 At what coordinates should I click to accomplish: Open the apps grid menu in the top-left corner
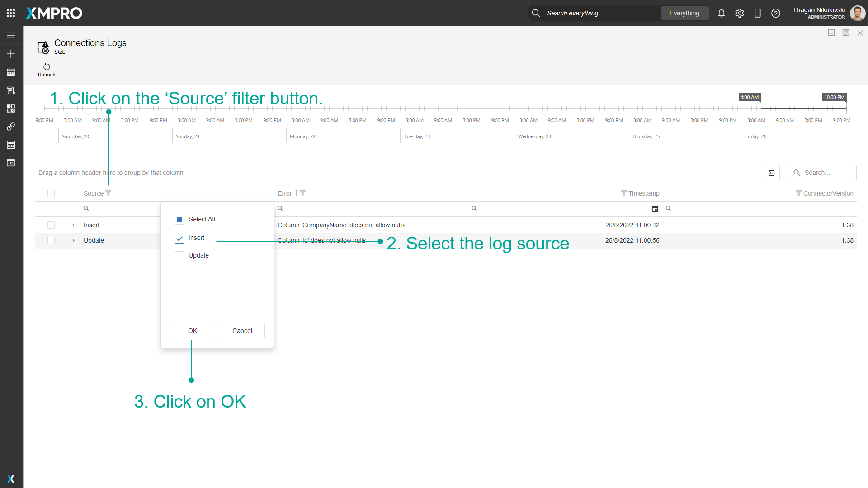click(10, 13)
